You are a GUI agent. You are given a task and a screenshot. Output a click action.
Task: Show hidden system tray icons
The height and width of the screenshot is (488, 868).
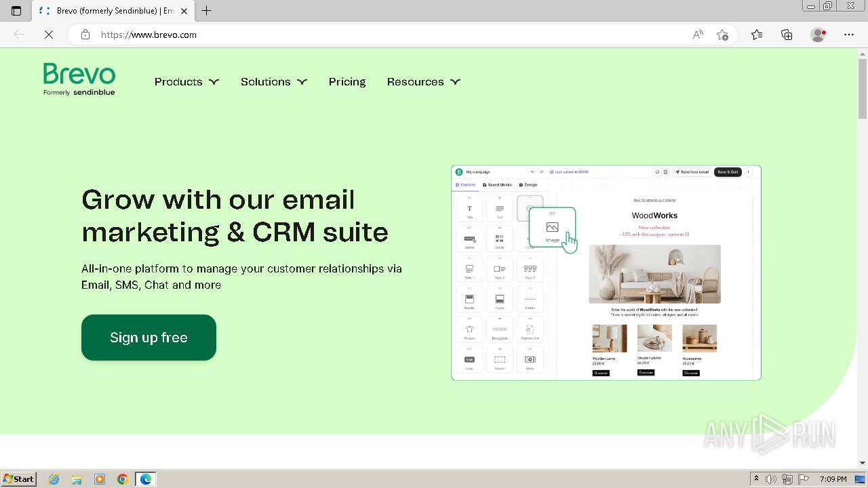(x=756, y=479)
